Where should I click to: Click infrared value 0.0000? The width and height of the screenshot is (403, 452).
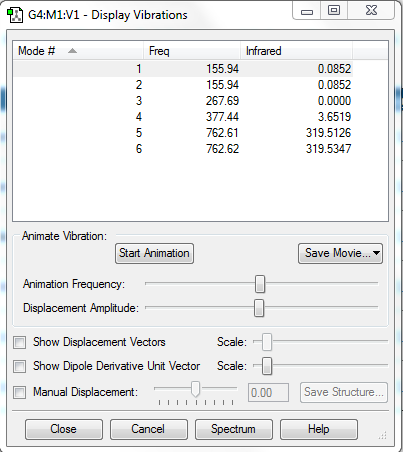334,101
